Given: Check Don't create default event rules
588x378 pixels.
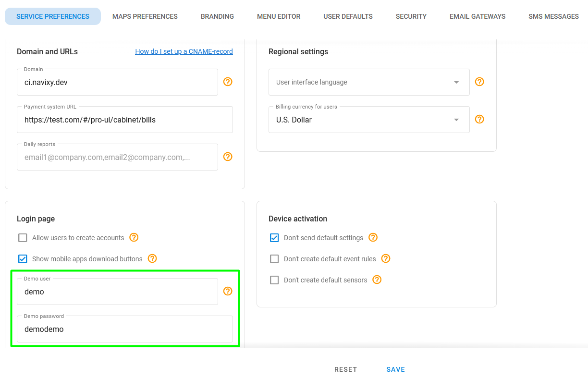Looking at the screenshot, I should (274, 259).
